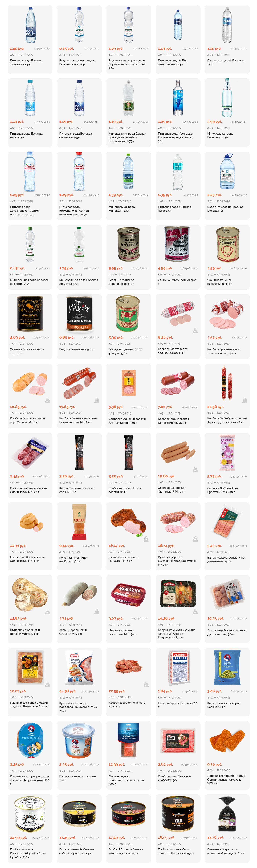257x868 pixels.
Task: Click kg icon on Зельц Деревенский card
Action: [x=96, y=611]
